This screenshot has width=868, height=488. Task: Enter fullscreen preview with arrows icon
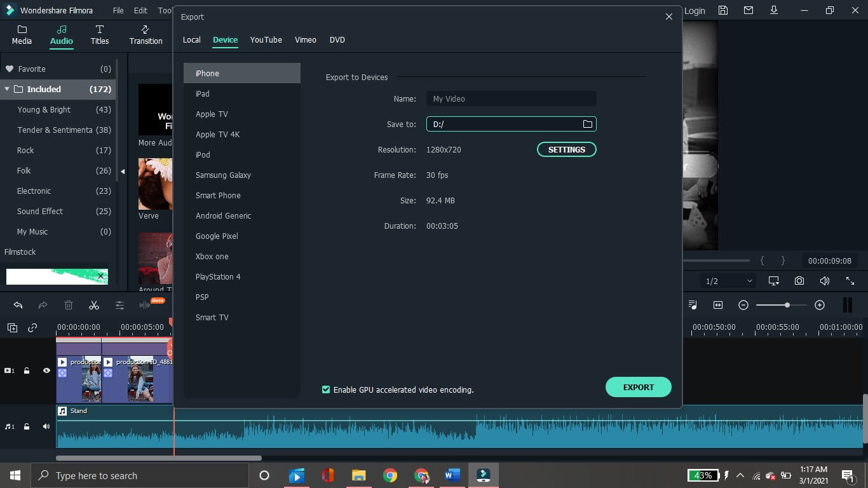click(850, 281)
